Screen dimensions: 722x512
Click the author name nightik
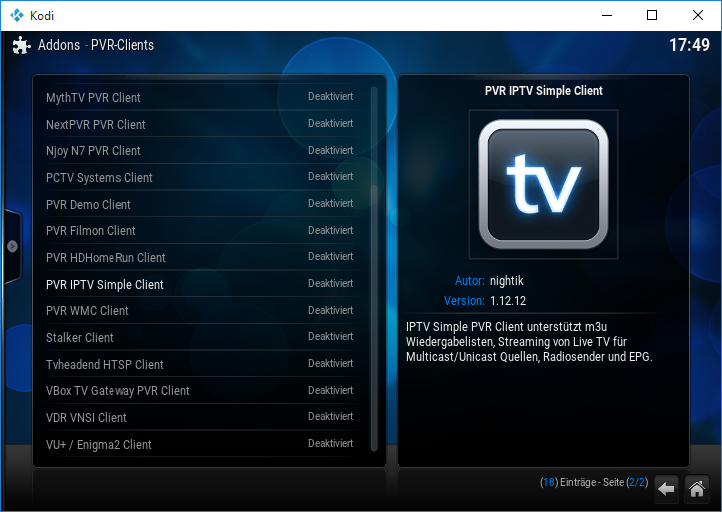click(507, 281)
